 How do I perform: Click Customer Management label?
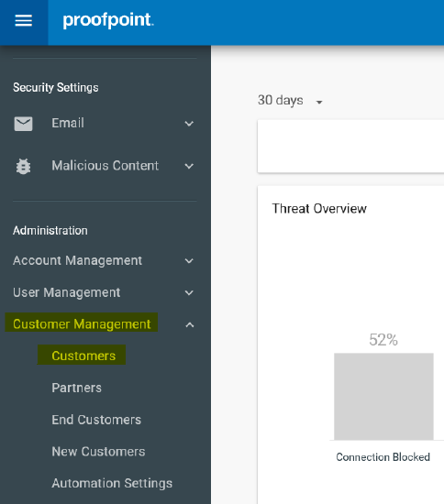(x=82, y=323)
